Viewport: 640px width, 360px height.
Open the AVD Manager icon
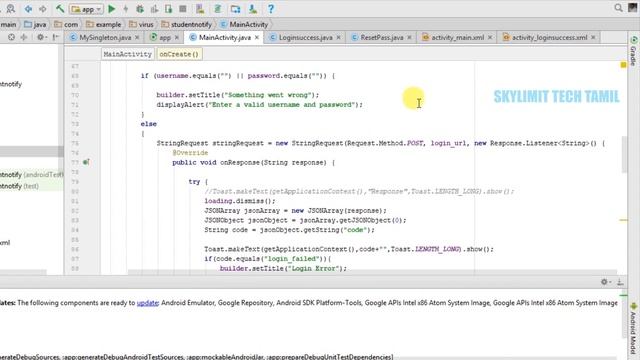200,9
